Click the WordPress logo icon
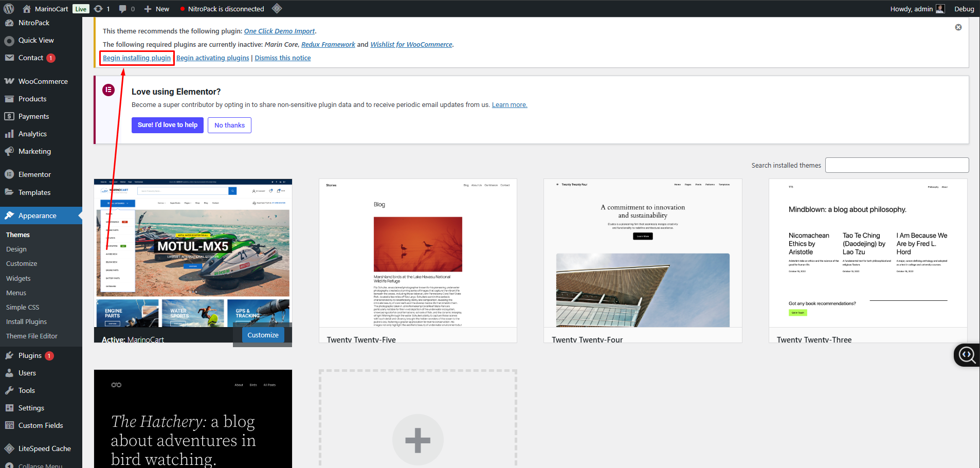980x468 pixels. pos(9,9)
